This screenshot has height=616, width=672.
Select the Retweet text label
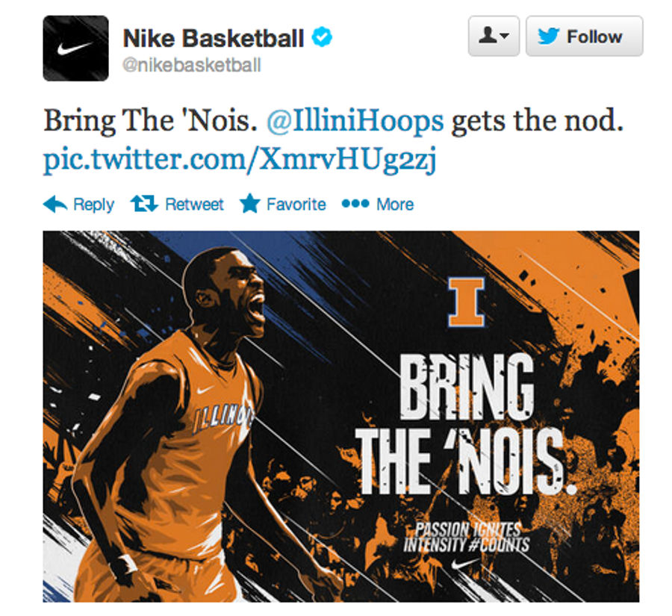coord(194,205)
